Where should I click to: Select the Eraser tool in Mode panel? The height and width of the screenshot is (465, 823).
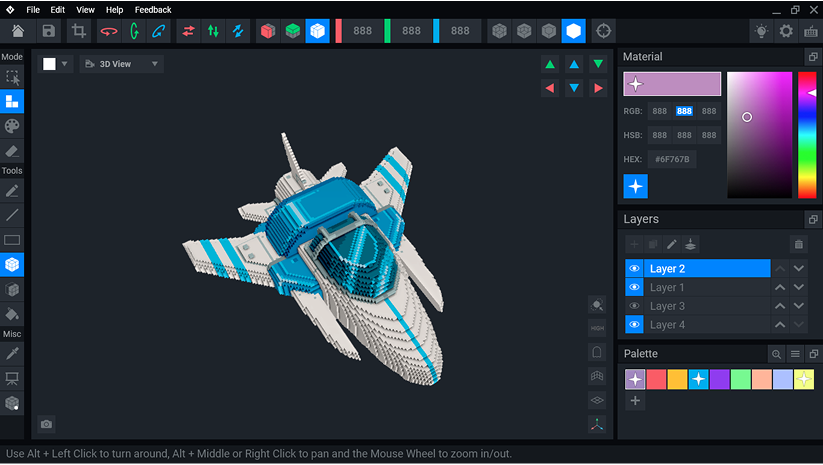(x=12, y=152)
